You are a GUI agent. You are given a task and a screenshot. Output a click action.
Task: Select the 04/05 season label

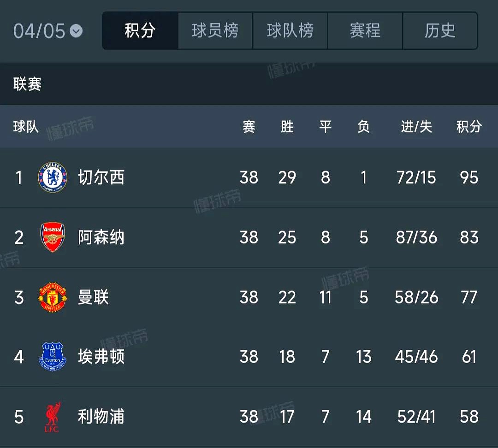point(39,31)
